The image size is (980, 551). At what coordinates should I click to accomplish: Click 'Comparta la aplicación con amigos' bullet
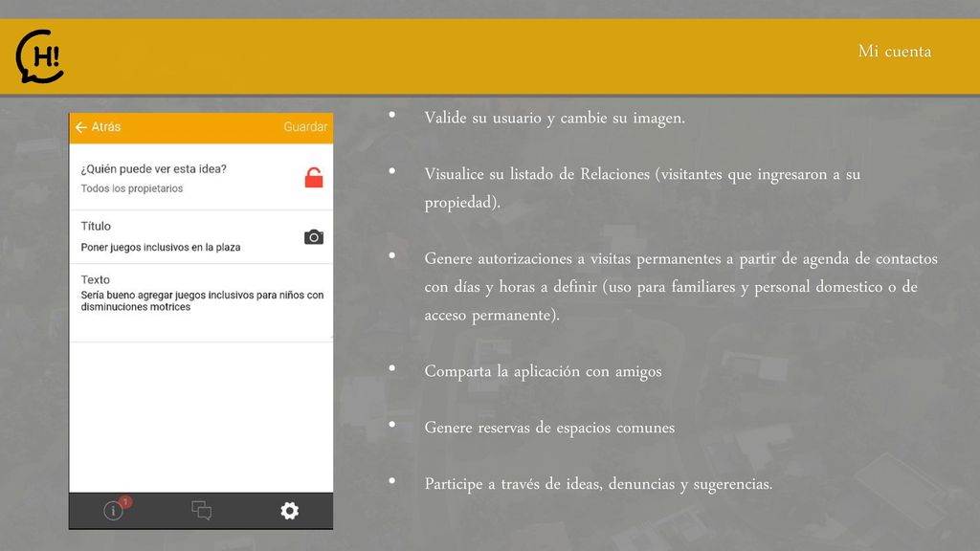(543, 371)
